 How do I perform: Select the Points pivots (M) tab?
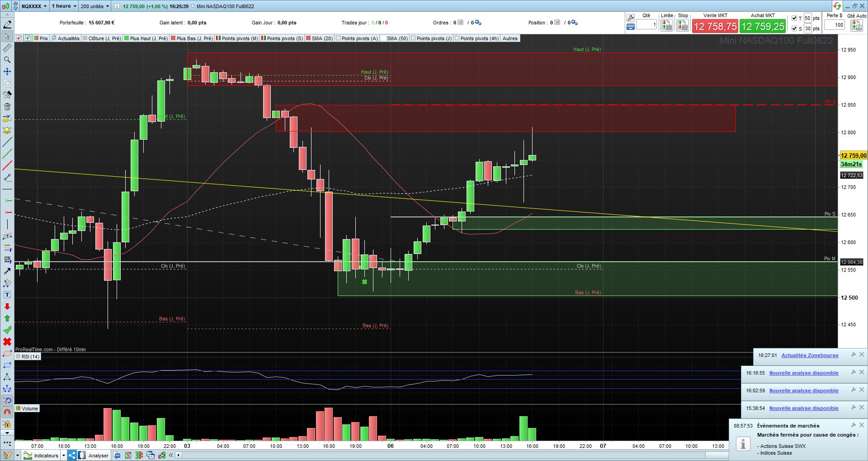[x=237, y=38]
